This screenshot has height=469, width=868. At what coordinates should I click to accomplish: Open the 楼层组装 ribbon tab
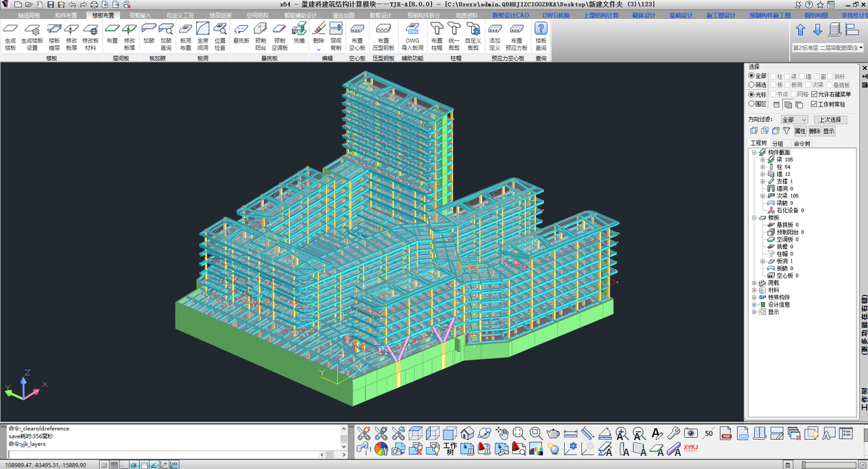click(x=220, y=15)
